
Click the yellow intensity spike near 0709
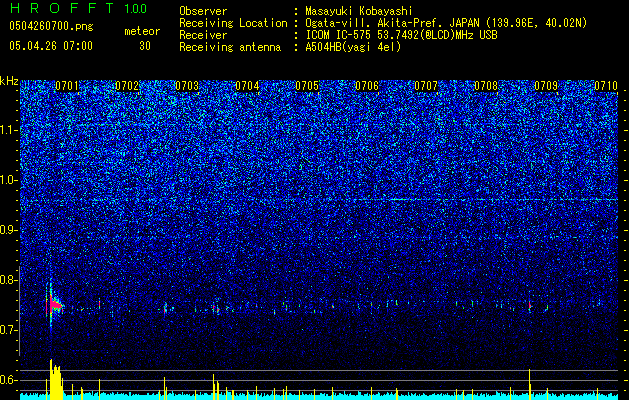pos(530,384)
